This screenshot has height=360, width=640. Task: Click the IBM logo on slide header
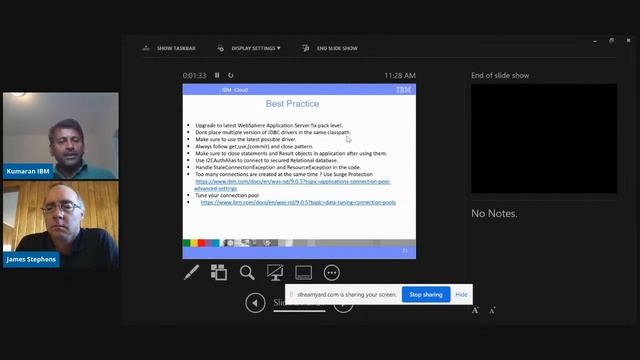pyautogui.click(x=403, y=90)
